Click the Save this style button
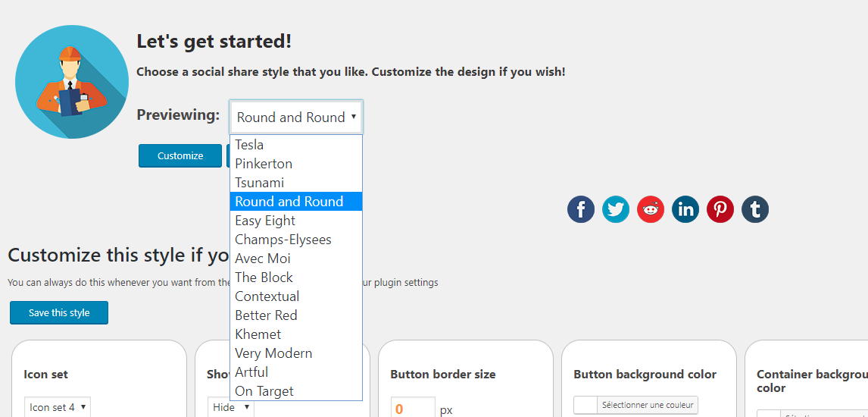 tap(59, 313)
